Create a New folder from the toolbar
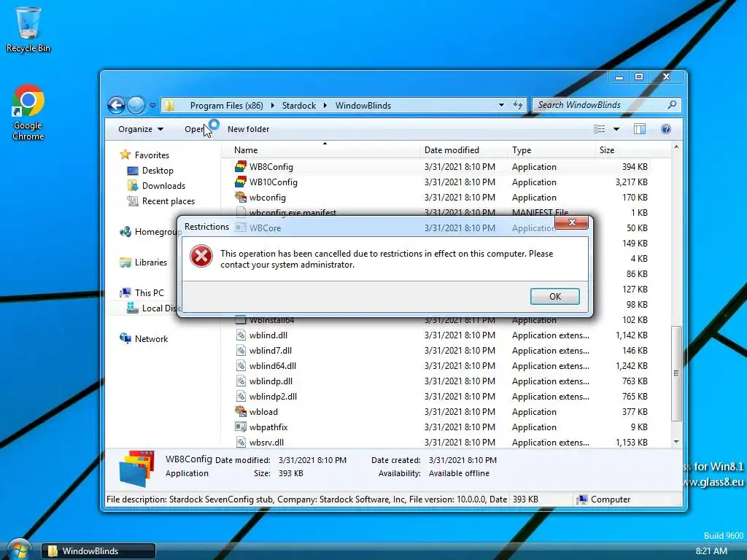 tap(248, 129)
